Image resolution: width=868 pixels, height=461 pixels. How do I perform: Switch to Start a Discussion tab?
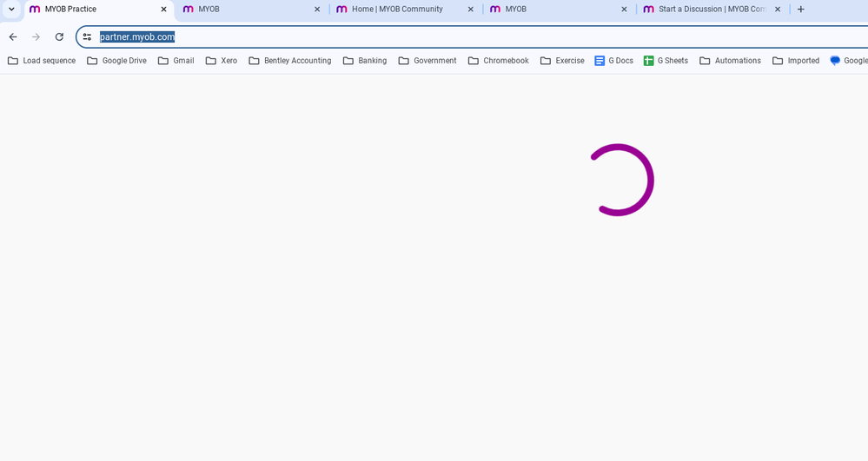tap(704, 10)
